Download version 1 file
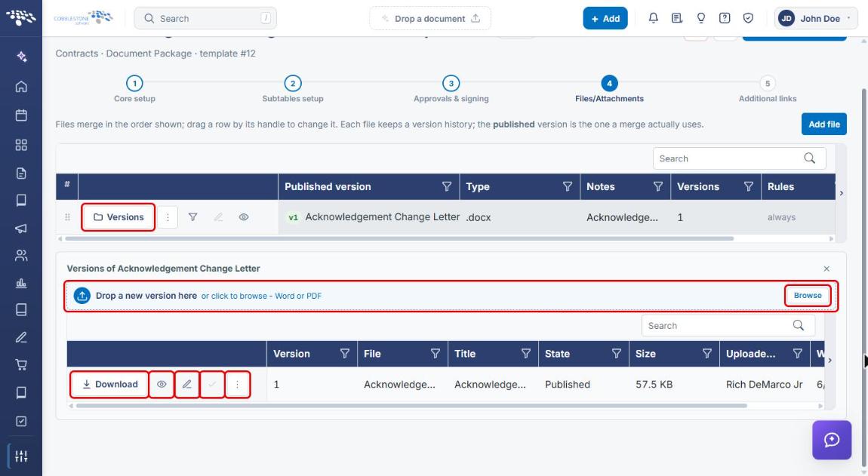This screenshot has width=868, height=476. click(x=109, y=384)
